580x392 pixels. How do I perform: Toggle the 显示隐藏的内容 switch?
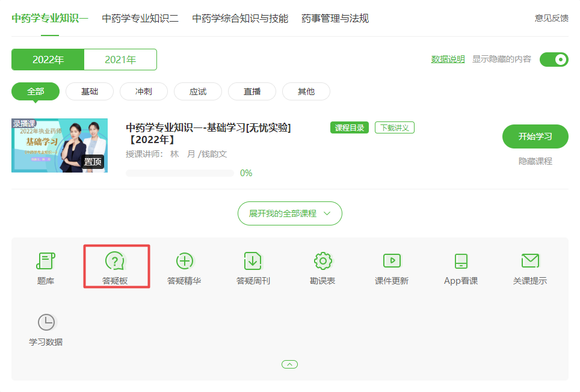(x=554, y=60)
